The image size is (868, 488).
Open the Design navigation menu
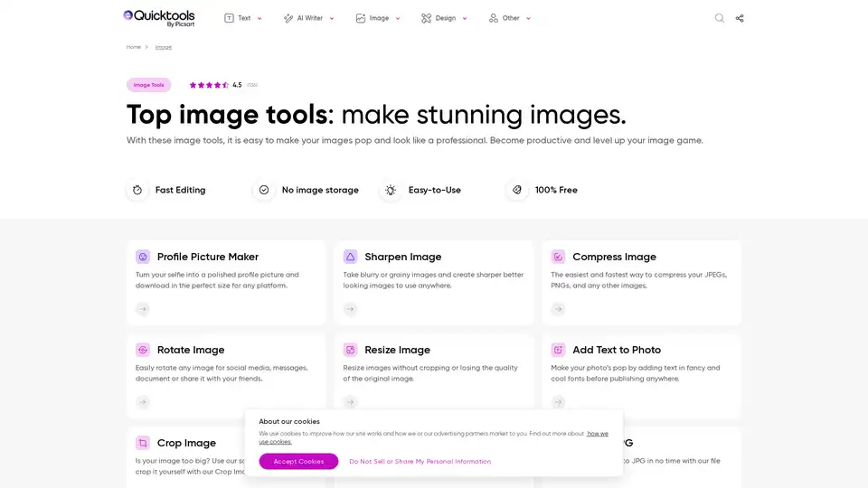(x=444, y=18)
